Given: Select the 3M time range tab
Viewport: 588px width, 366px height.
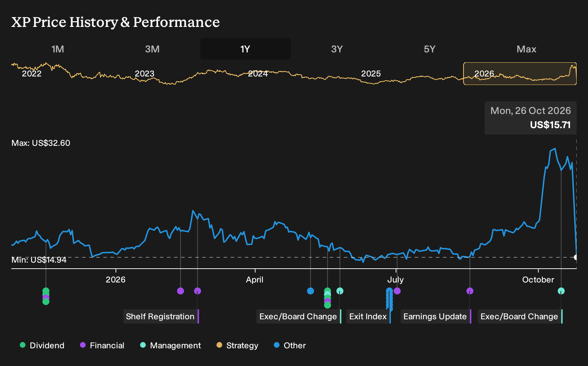Looking at the screenshot, I should (152, 49).
